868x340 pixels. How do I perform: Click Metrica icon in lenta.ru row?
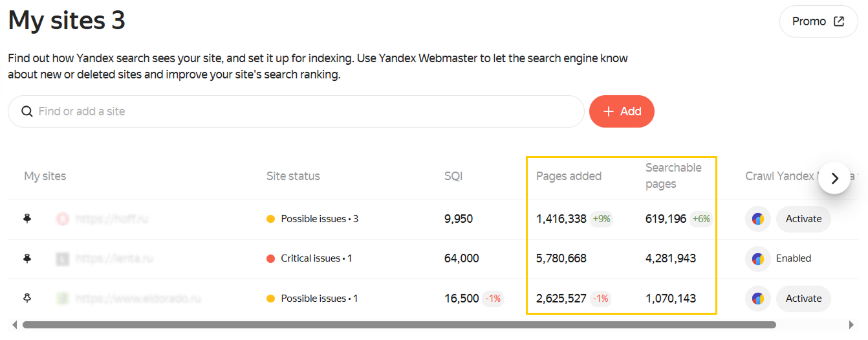tap(757, 258)
